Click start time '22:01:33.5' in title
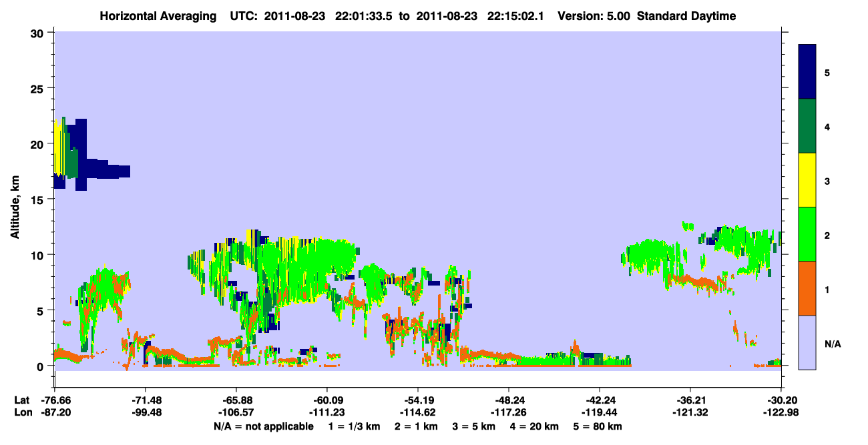The image size is (868, 445). point(363,16)
